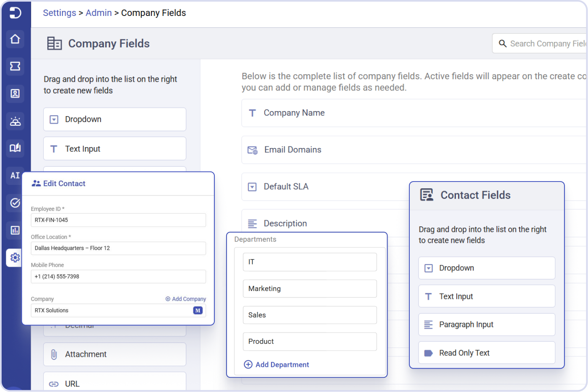Open the Tickets icon in sidebar
Image resolution: width=588 pixels, height=392 pixels.
pyautogui.click(x=15, y=66)
